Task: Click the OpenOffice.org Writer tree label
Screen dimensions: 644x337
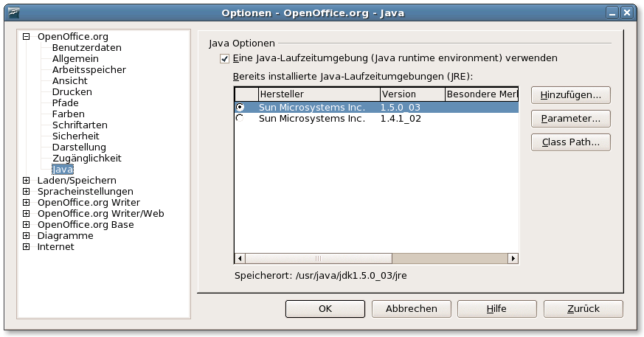Action: click(x=89, y=203)
